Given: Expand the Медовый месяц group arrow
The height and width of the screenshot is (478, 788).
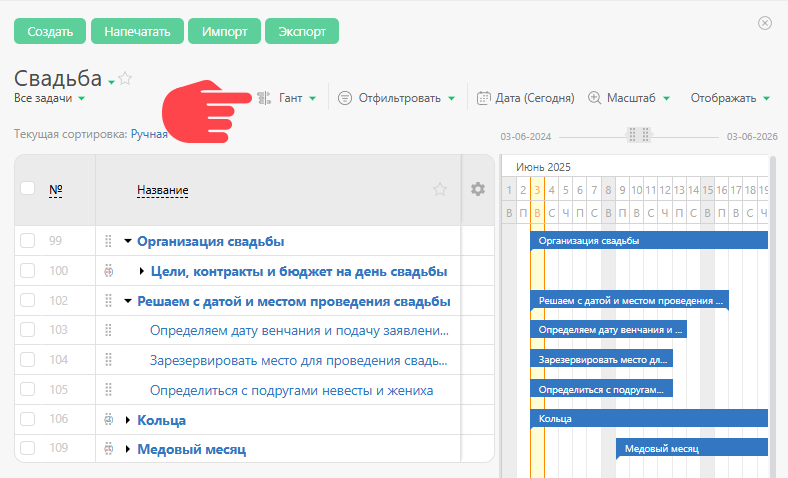Looking at the screenshot, I should point(128,449).
